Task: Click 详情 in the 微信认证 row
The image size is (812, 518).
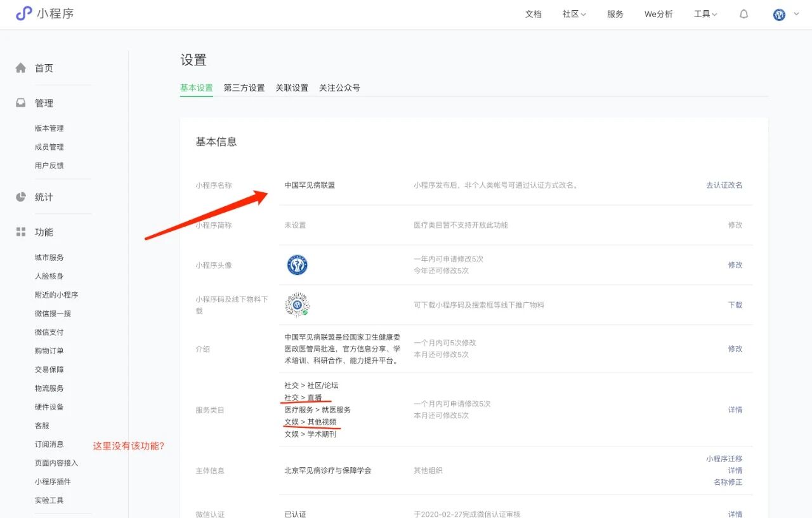Action: tap(735, 514)
